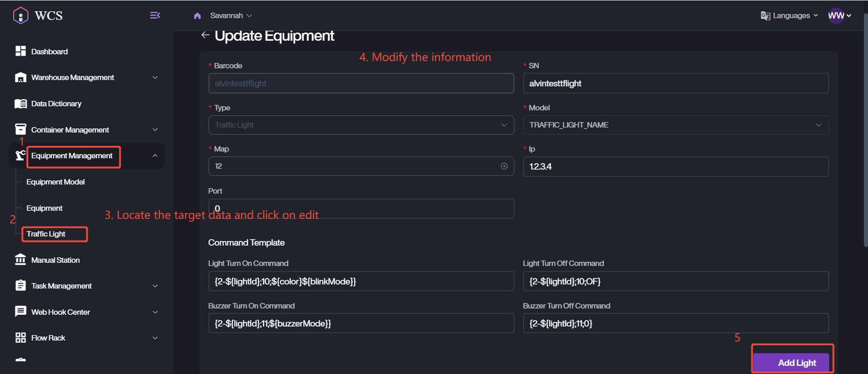Open the Equipment Model submenu item

[x=56, y=182]
